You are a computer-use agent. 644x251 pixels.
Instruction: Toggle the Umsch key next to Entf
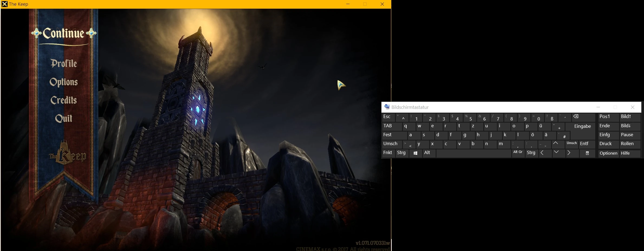[572, 144]
